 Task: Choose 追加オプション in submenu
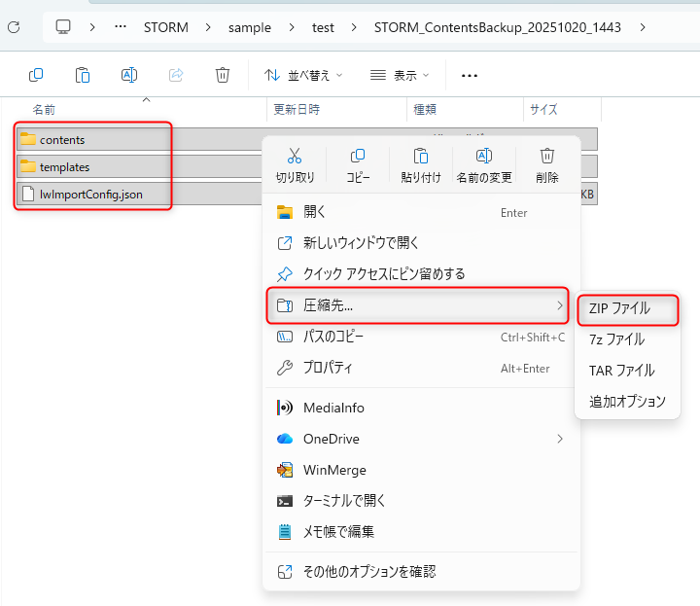point(628,402)
